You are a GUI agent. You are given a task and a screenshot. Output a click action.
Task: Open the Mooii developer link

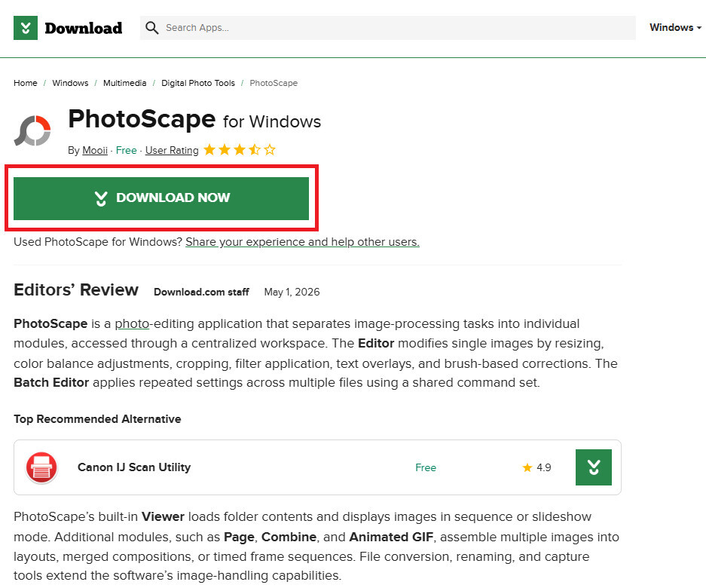pos(94,151)
